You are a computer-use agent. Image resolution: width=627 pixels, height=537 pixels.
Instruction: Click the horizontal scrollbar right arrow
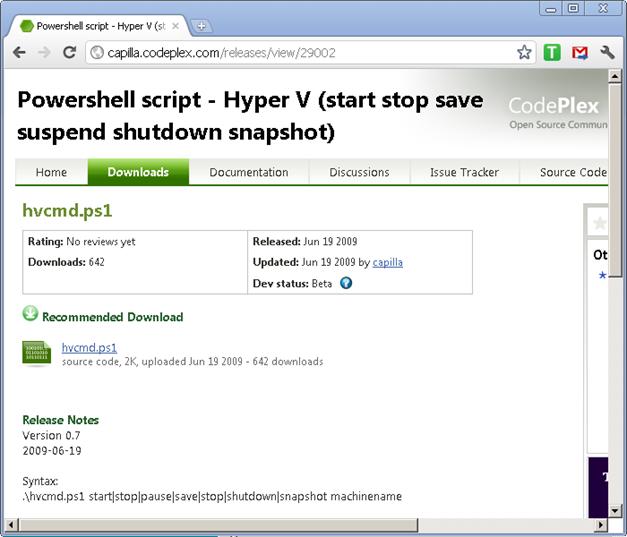(601, 524)
